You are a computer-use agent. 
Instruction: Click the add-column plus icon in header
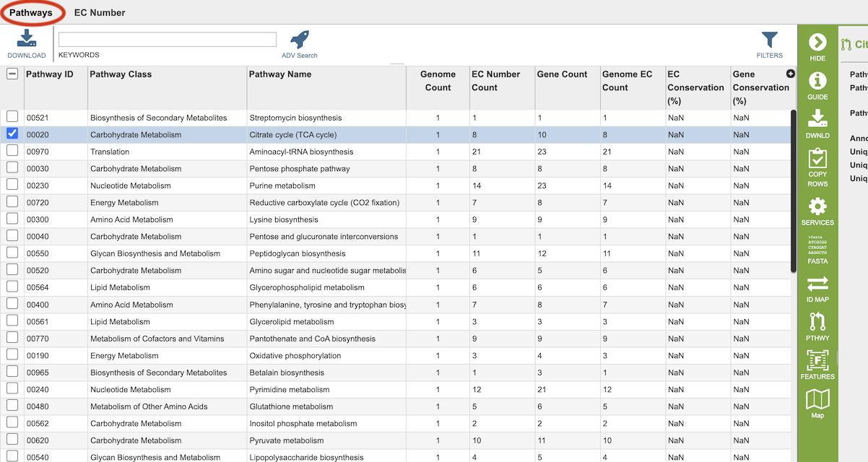coord(790,74)
